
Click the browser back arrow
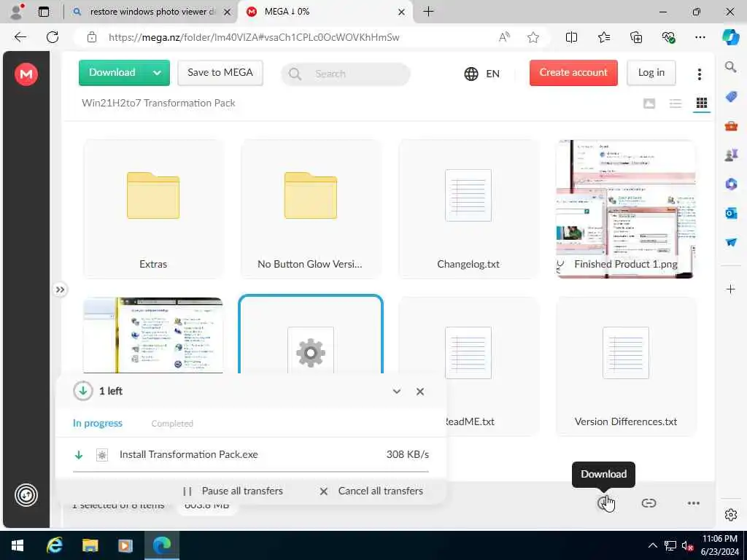point(20,37)
